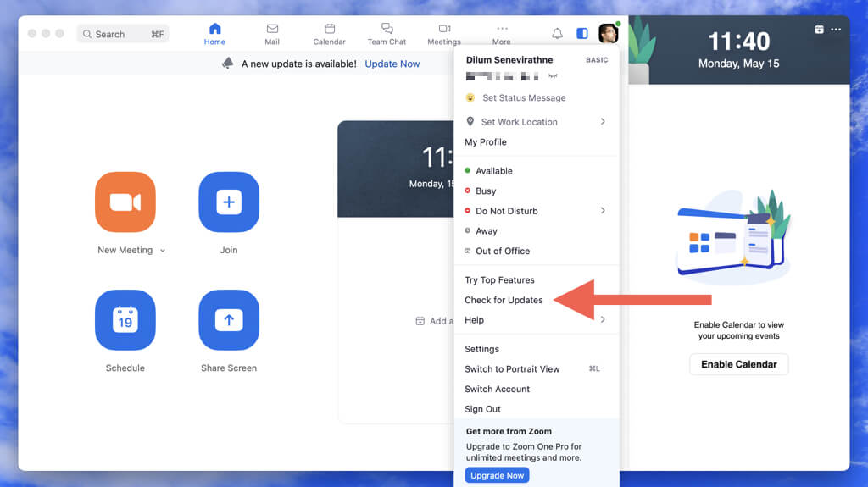Click the Upgrade Now button
This screenshot has height=487, width=868.
click(x=497, y=475)
